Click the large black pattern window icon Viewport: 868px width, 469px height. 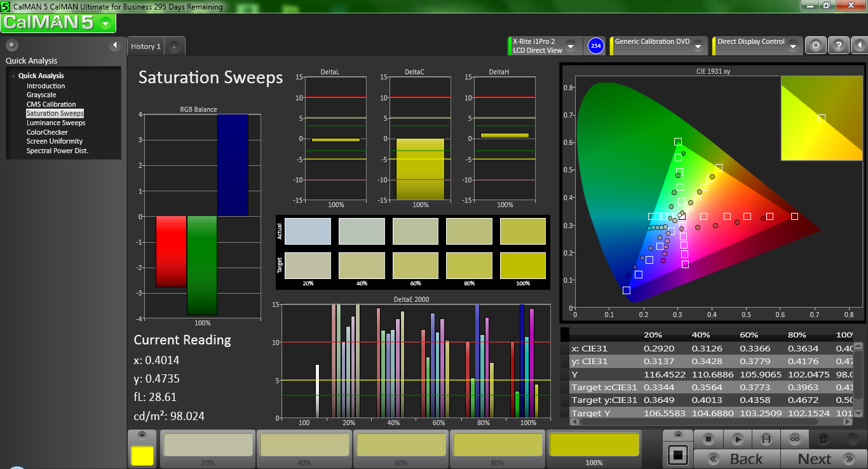[678, 455]
